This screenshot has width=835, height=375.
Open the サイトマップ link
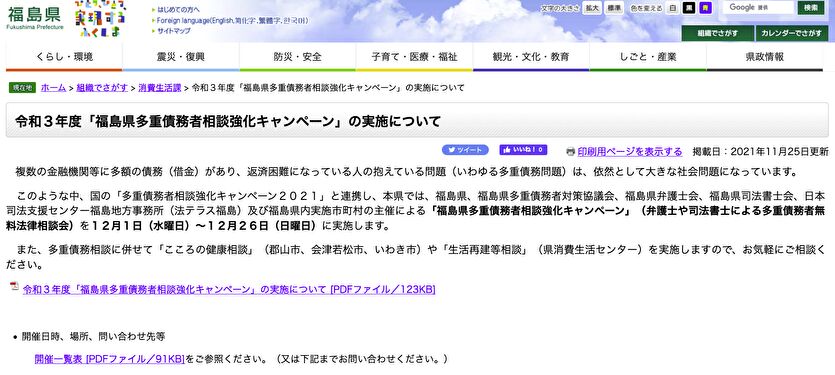tap(173, 31)
